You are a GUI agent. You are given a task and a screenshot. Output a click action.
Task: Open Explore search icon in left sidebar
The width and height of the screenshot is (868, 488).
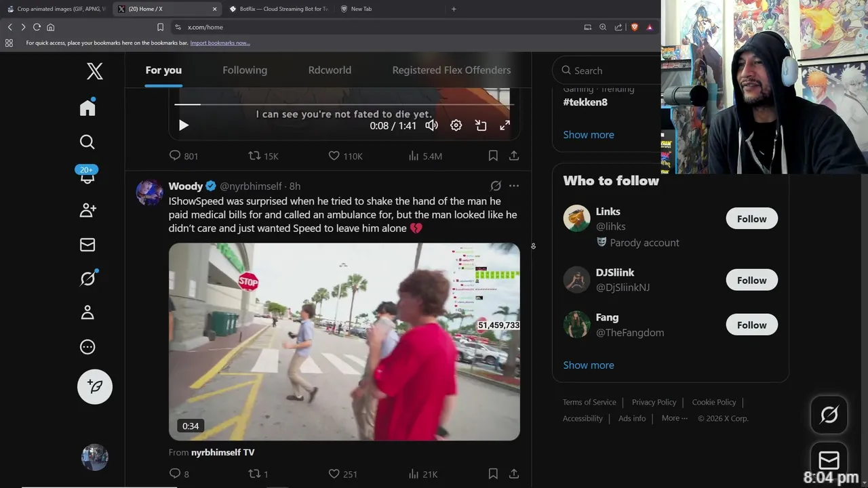[87, 142]
